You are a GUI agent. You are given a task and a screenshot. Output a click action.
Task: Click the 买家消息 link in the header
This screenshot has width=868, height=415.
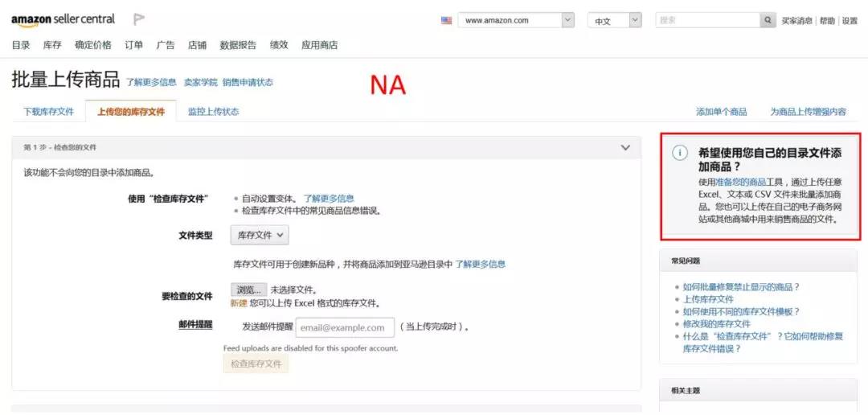(796, 21)
